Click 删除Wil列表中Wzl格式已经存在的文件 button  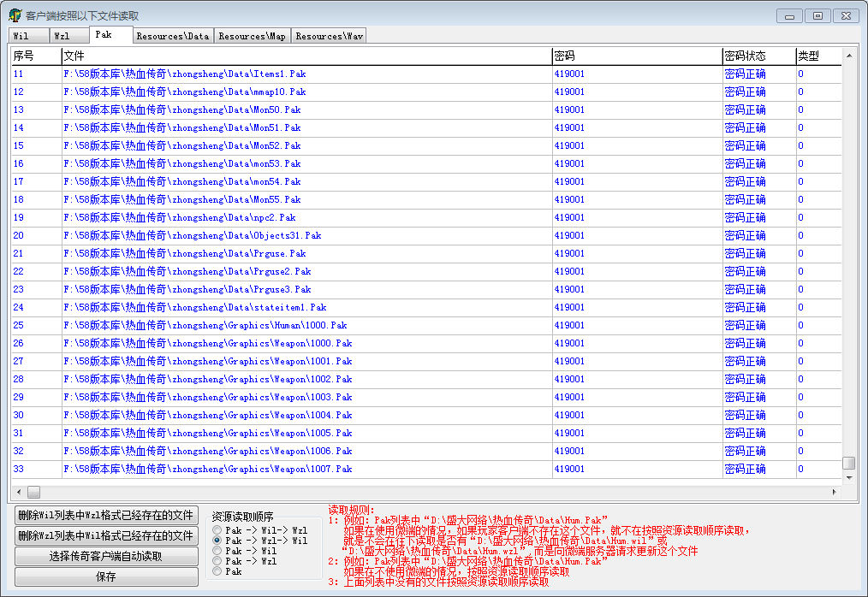click(x=106, y=515)
